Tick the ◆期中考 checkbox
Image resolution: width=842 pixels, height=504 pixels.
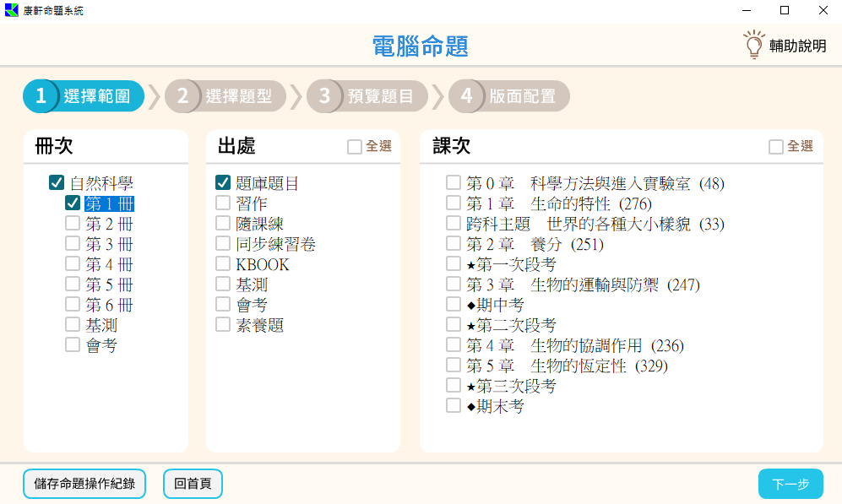coord(454,304)
